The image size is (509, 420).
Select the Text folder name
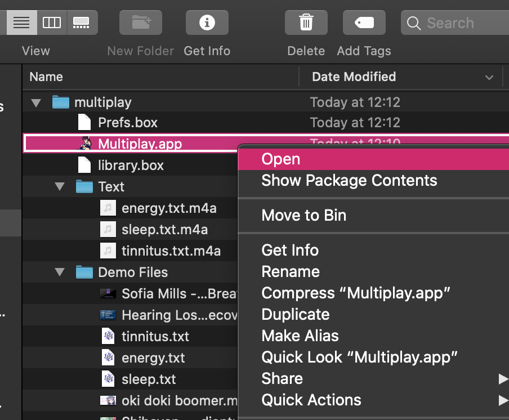[x=111, y=186]
